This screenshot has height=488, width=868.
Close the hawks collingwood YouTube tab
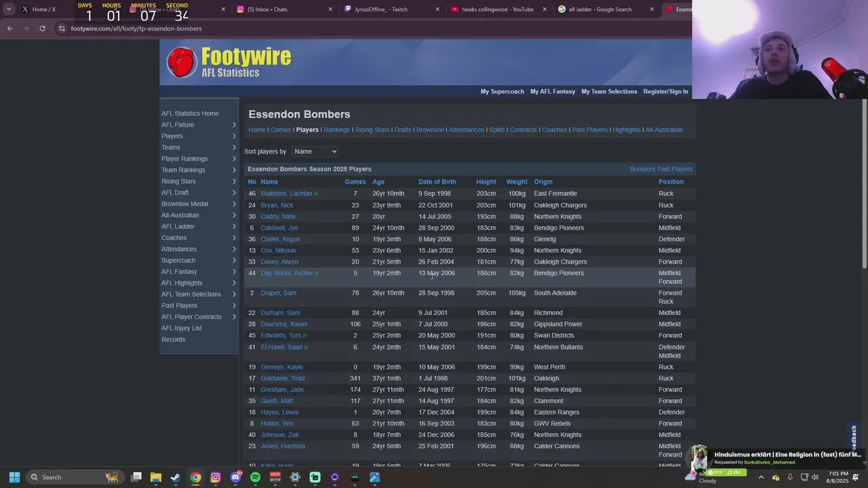point(545,9)
